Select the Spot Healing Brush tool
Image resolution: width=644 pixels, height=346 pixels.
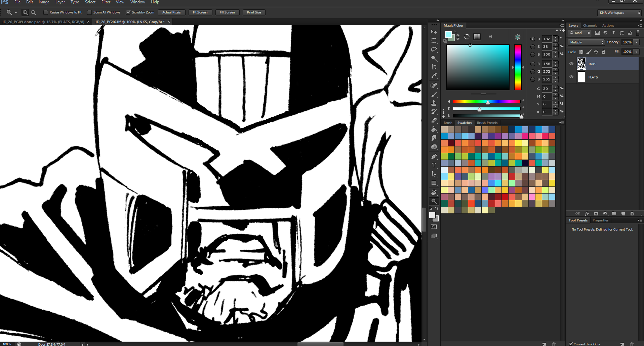434,85
